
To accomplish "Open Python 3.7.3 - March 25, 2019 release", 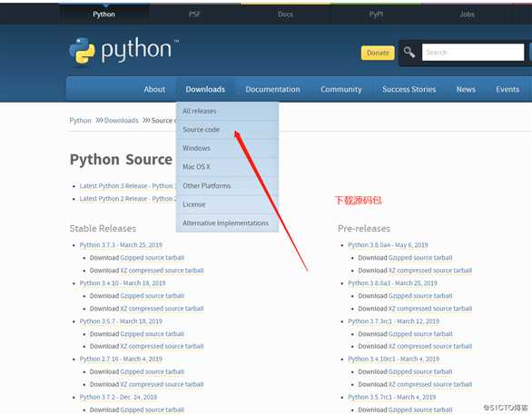I will [x=121, y=245].
